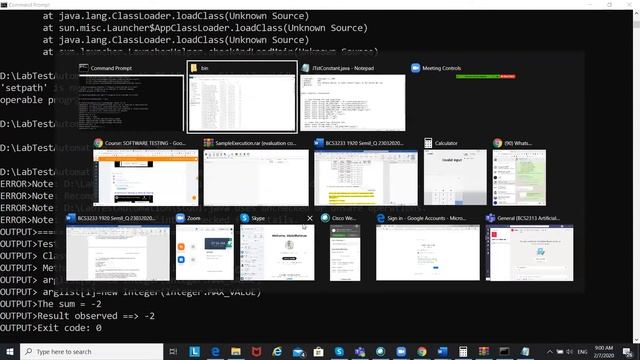Click the 'OUTPUT>Exit code: 0' line

point(51,328)
